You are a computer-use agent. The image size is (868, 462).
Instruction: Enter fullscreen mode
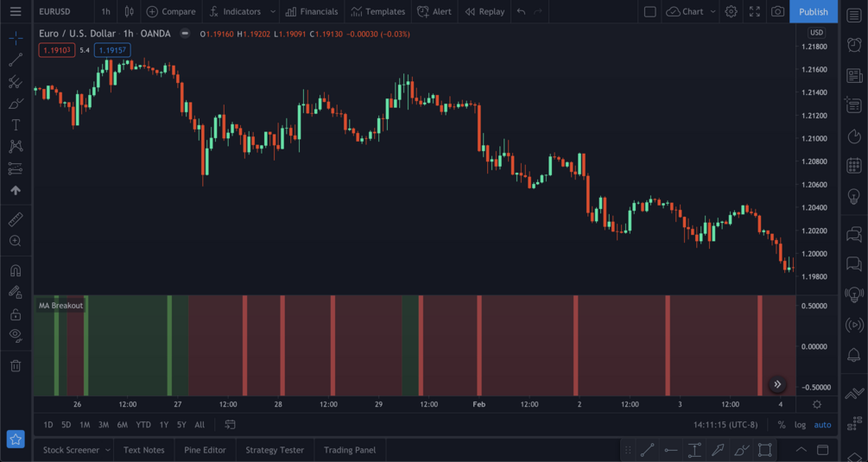click(755, 11)
